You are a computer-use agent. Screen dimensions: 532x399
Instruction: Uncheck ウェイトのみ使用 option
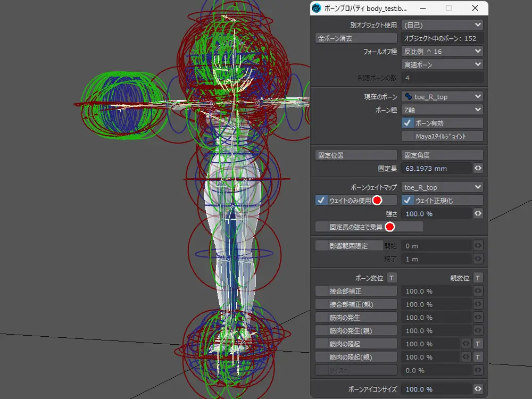(x=322, y=201)
